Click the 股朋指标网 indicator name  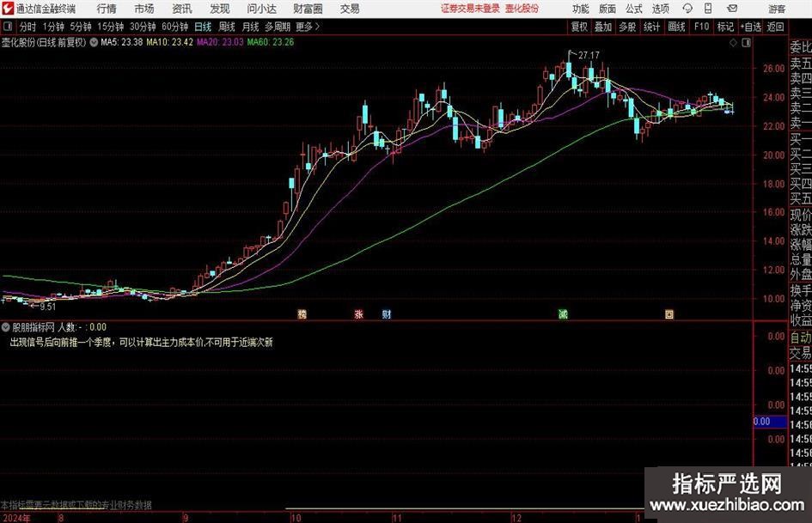click(x=34, y=327)
